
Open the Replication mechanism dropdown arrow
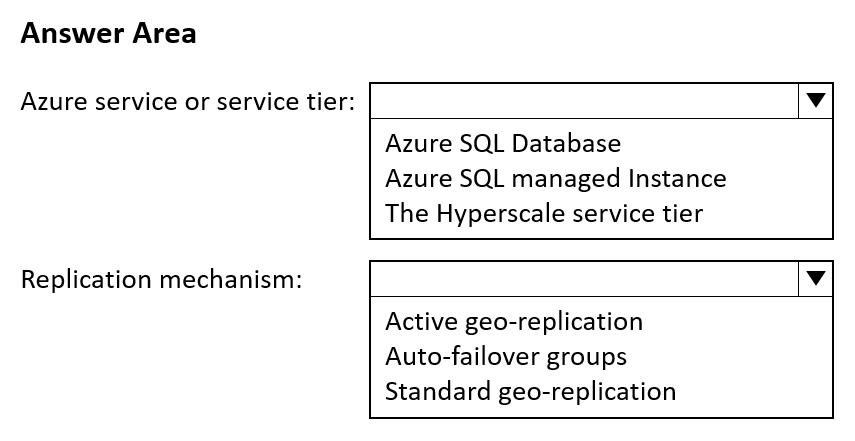pyautogui.click(x=815, y=279)
